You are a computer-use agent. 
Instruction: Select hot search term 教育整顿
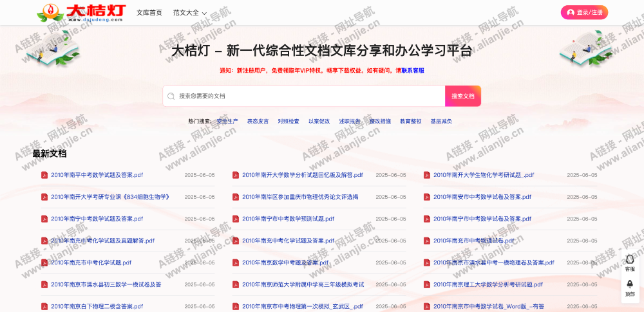tap(411, 121)
